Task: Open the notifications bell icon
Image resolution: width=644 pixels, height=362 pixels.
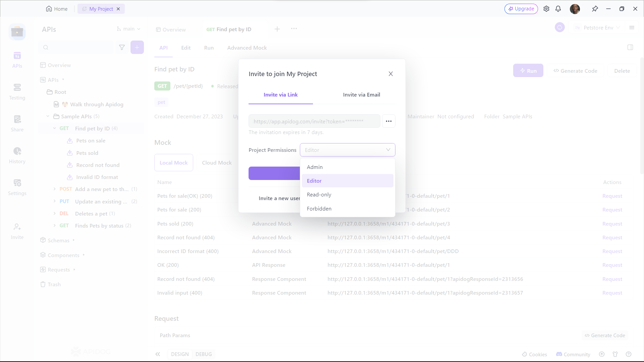Action: [558, 9]
